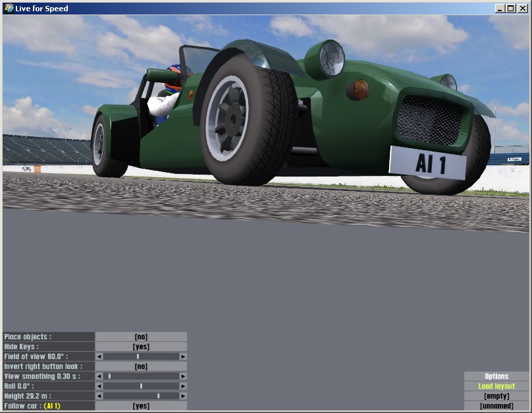Select the [empty] layout slot

point(496,396)
